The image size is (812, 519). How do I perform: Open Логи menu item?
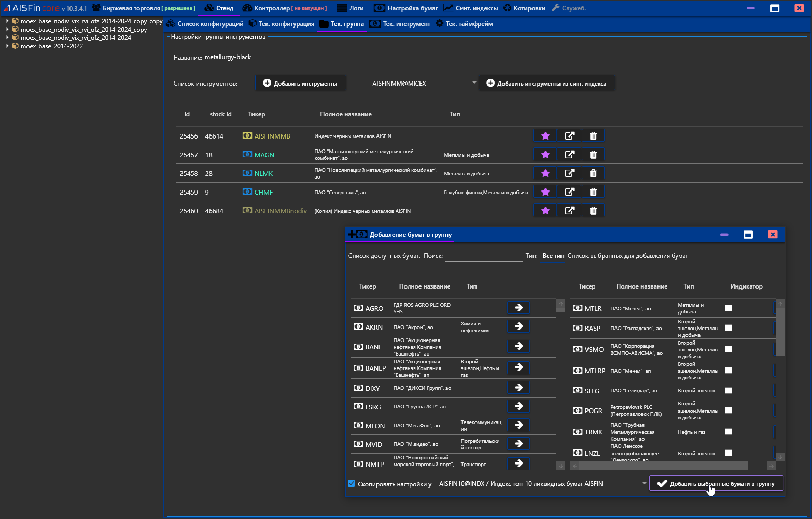(x=351, y=8)
